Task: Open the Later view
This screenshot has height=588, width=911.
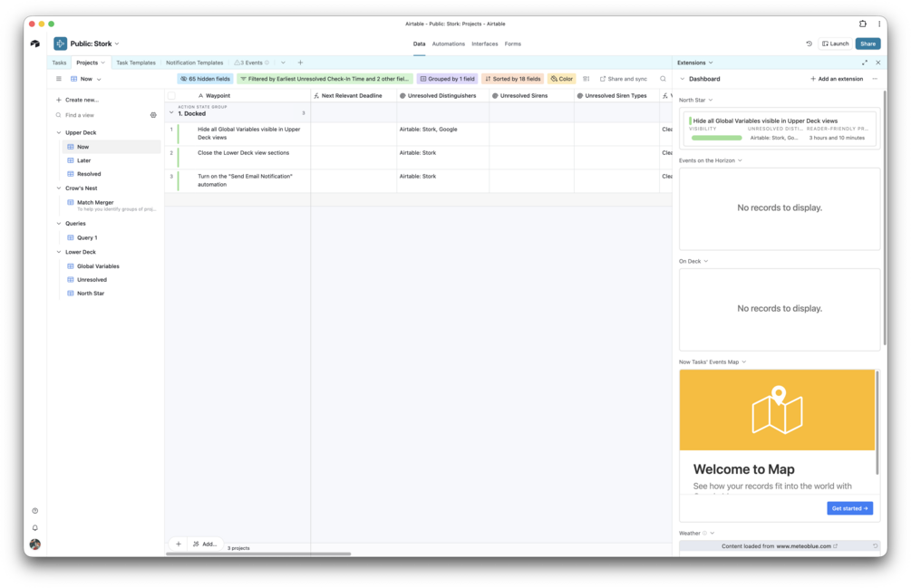Action: coord(111,160)
